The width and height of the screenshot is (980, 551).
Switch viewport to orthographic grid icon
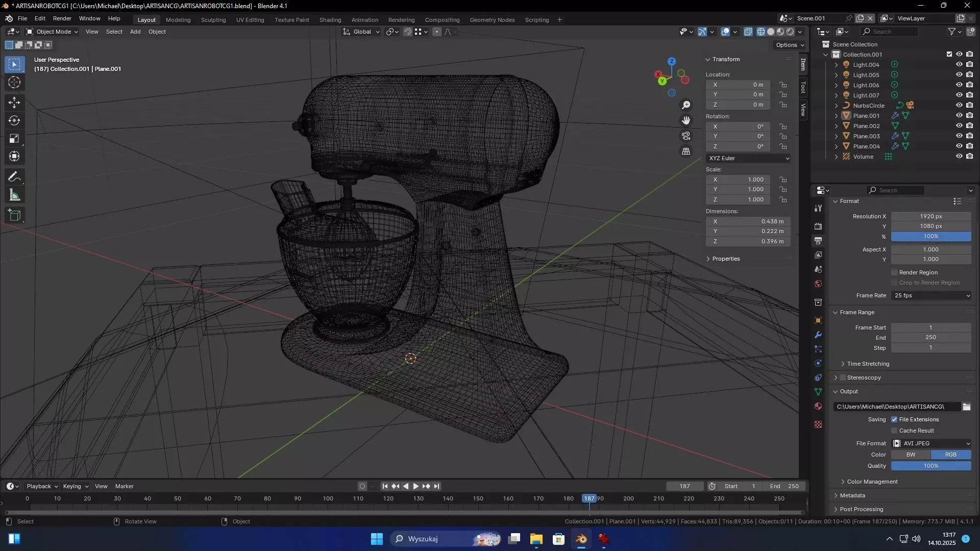686,152
